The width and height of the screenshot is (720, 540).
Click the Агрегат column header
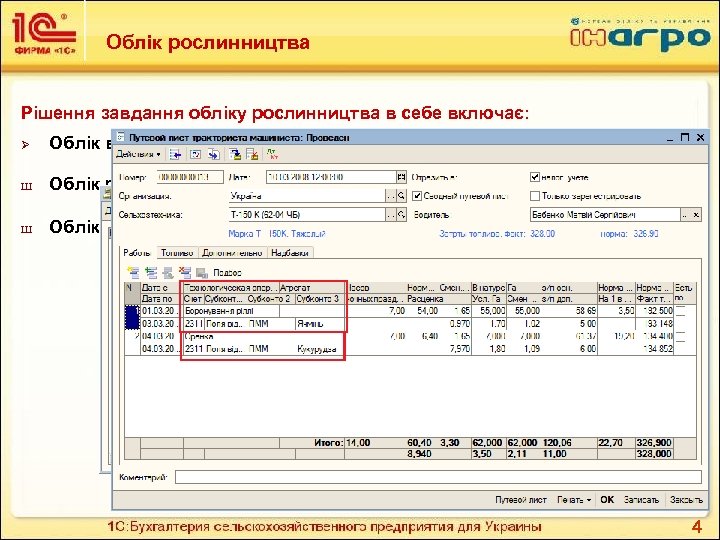click(312, 288)
